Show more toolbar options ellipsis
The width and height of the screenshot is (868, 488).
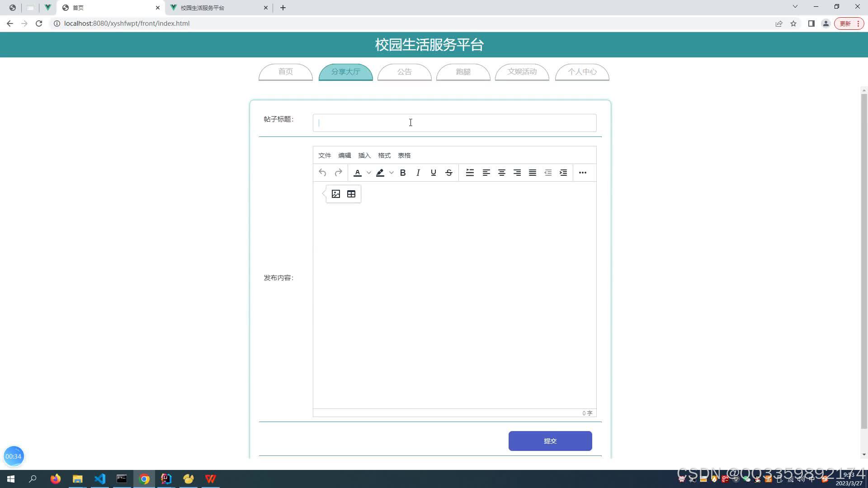(583, 173)
